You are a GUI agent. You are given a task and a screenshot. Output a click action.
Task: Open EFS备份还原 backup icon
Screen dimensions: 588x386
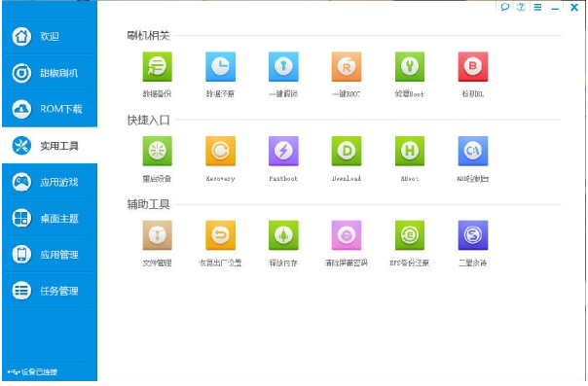point(410,235)
